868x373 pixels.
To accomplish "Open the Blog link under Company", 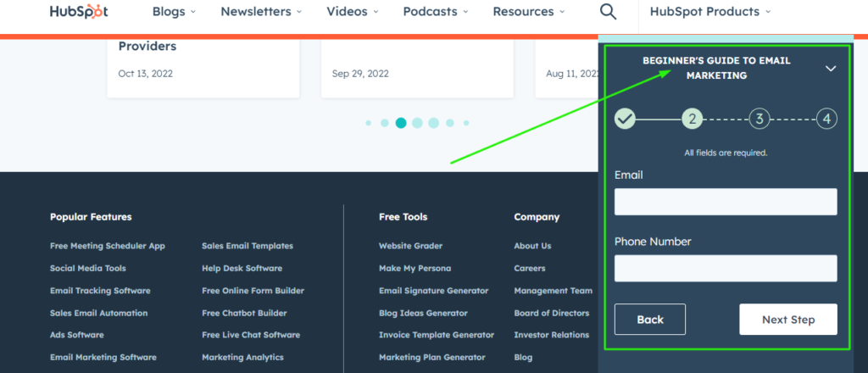I will (x=523, y=358).
